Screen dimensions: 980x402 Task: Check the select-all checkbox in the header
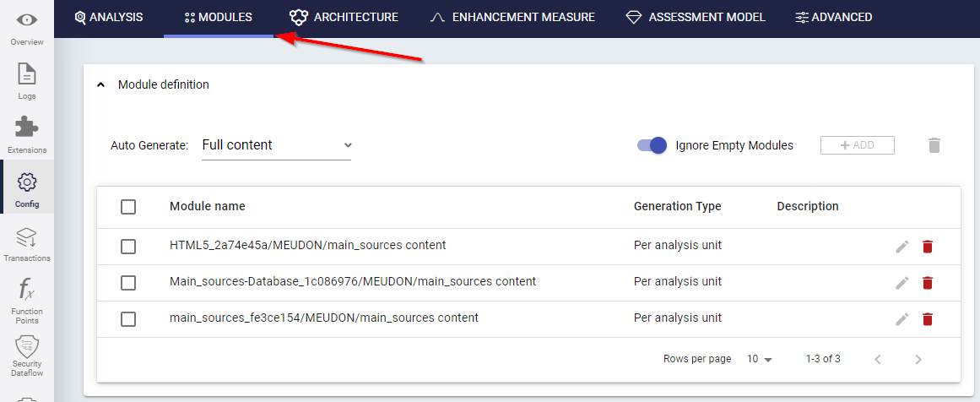[x=128, y=206]
